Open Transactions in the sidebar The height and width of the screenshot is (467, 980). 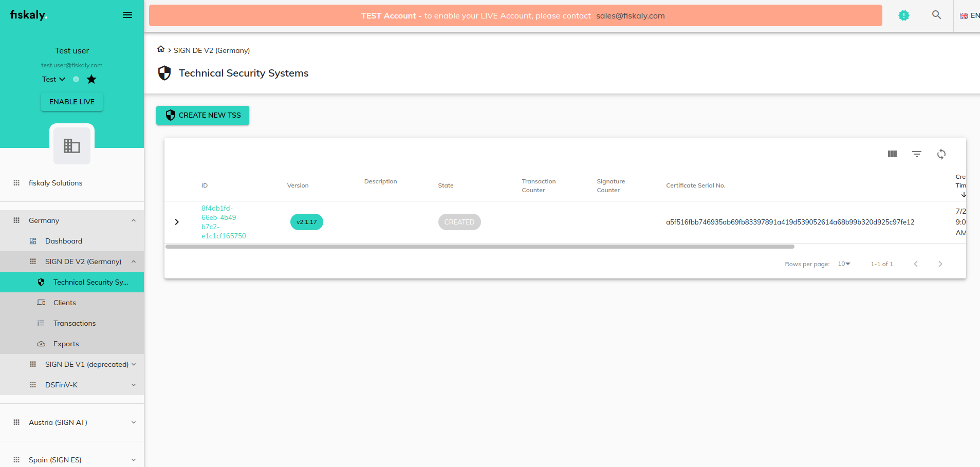point(75,323)
